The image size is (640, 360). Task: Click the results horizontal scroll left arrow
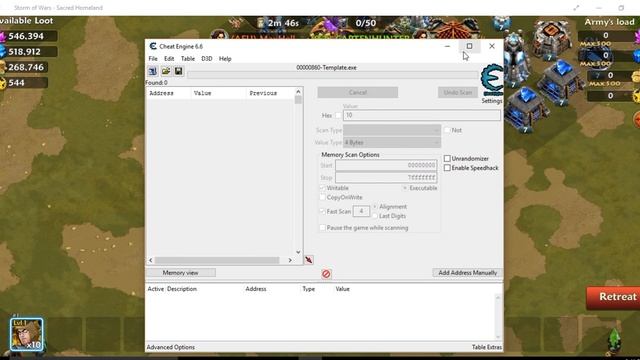tap(151, 260)
